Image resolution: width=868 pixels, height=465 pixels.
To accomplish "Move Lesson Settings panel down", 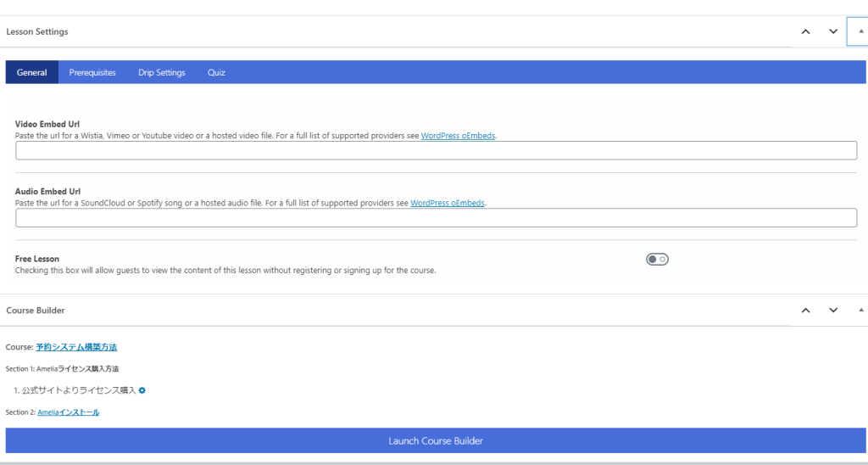I will tap(833, 31).
